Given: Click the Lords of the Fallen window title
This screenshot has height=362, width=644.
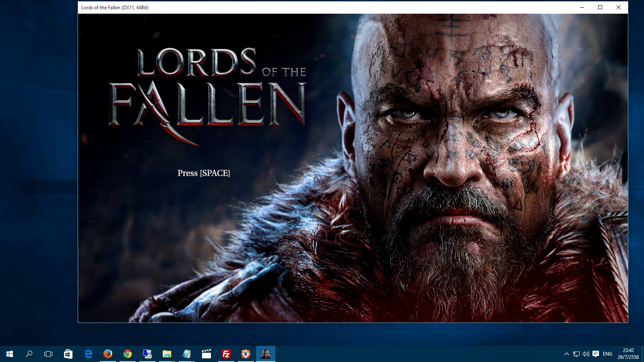Looking at the screenshot, I should click(115, 8).
